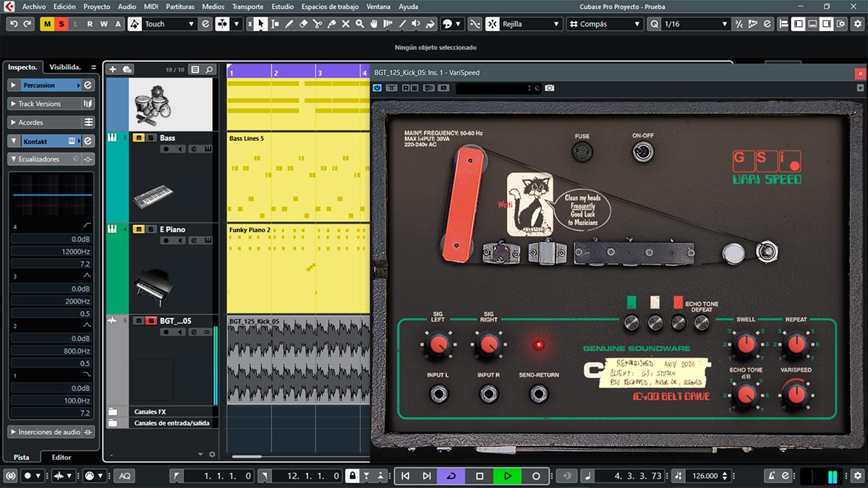The height and width of the screenshot is (488, 868).
Task: Open the Use Track Presets icon
Action: click(x=127, y=69)
